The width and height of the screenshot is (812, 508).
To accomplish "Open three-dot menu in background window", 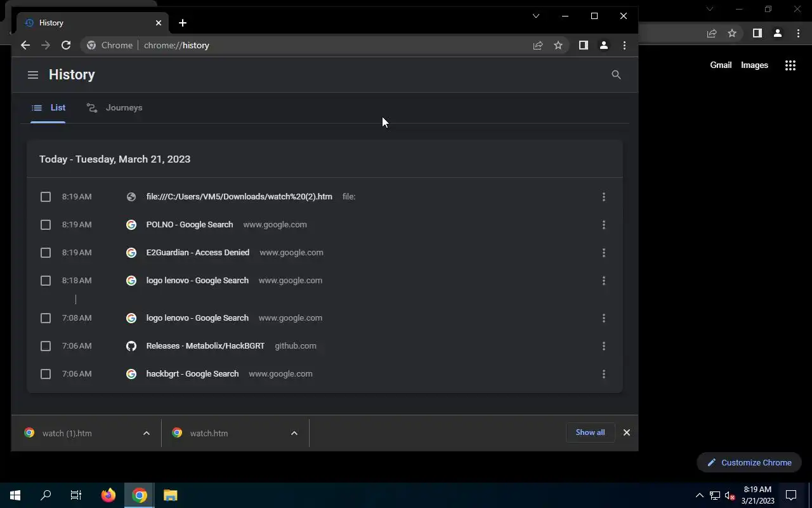I will coord(798,34).
